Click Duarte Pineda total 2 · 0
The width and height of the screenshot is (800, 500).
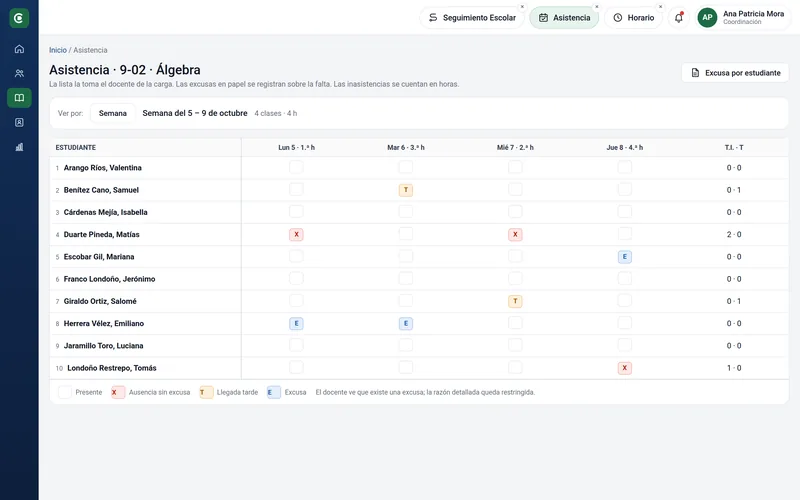[734, 235]
